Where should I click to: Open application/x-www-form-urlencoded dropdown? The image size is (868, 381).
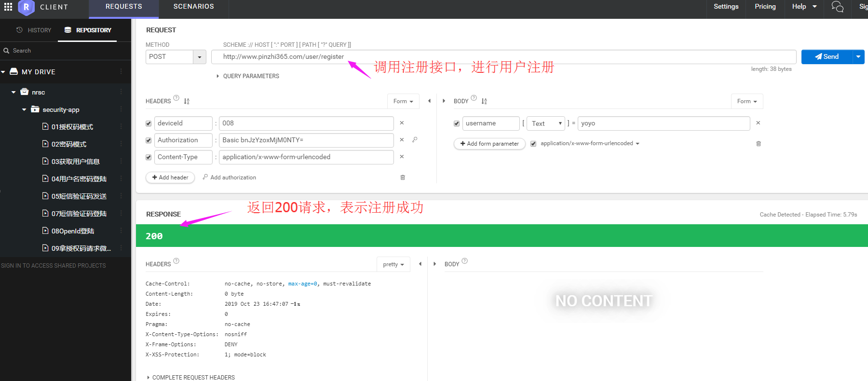click(x=590, y=144)
